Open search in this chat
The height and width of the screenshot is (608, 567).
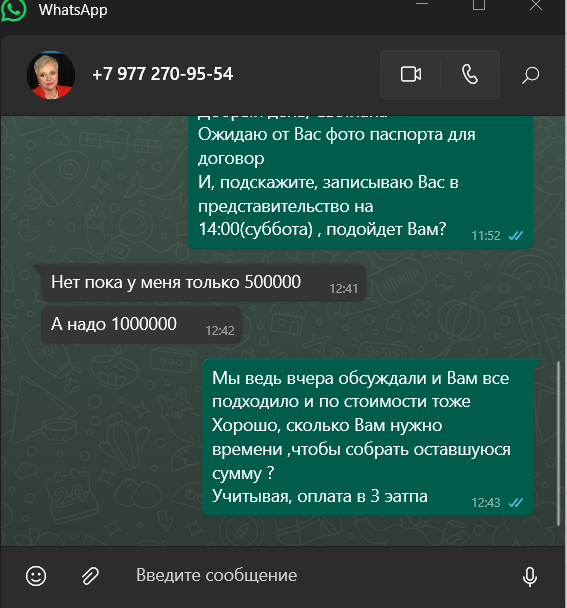pyautogui.click(x=530, y=75)
